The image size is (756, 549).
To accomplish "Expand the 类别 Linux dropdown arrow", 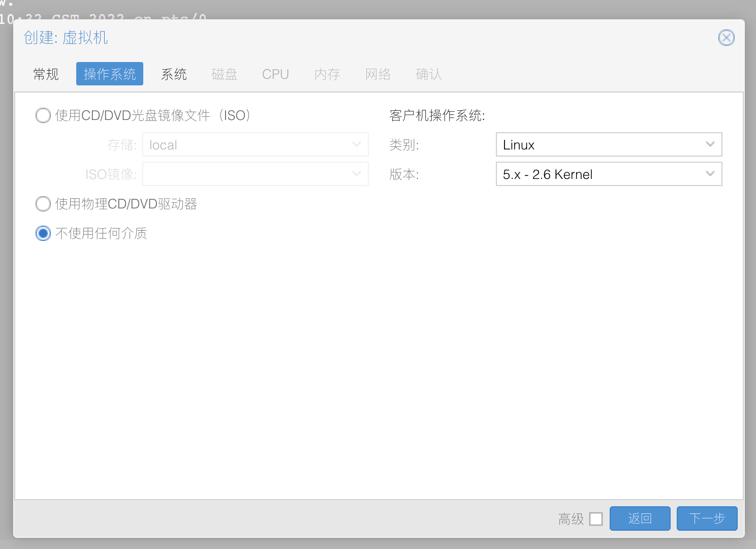I will 710,144.
